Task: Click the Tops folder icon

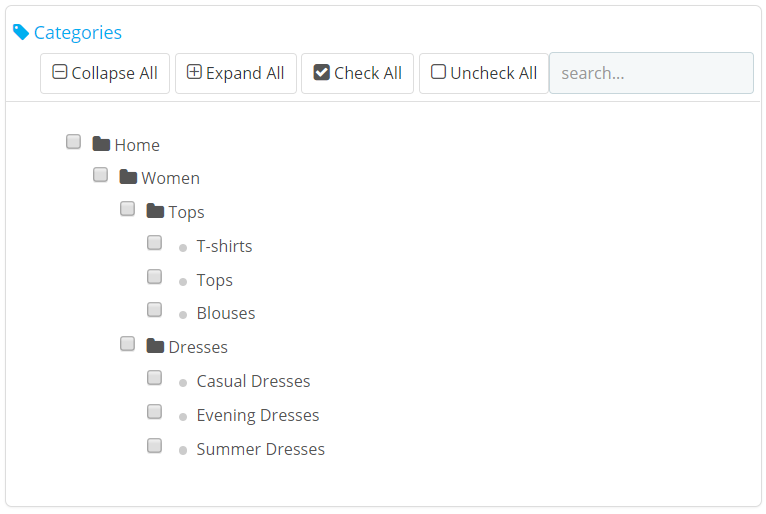Action: 155,211
